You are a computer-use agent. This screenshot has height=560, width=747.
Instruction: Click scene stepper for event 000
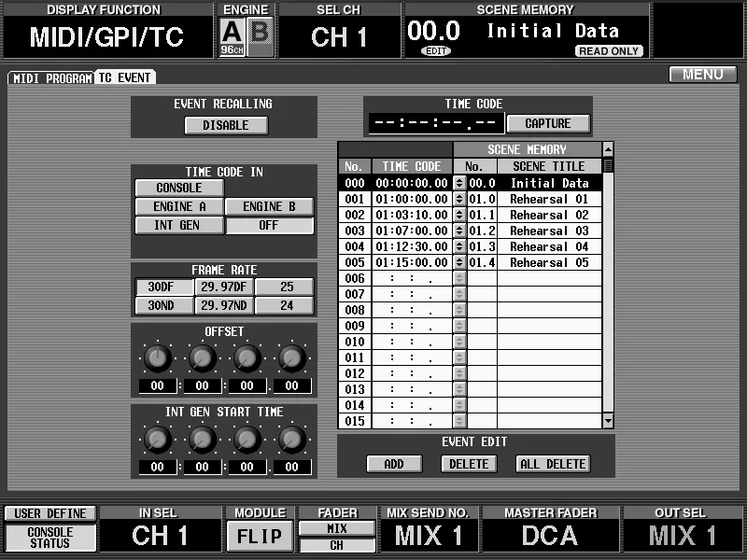click(459, 183)
